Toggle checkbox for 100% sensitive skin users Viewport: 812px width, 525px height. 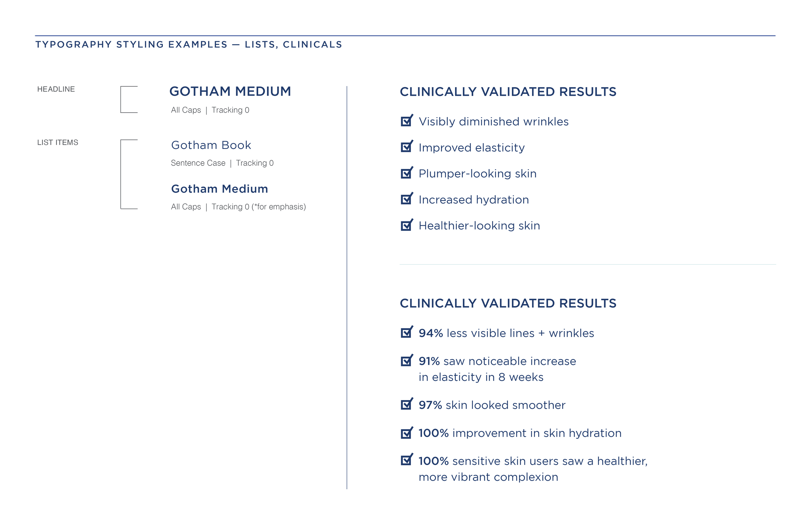coord(406,460)
